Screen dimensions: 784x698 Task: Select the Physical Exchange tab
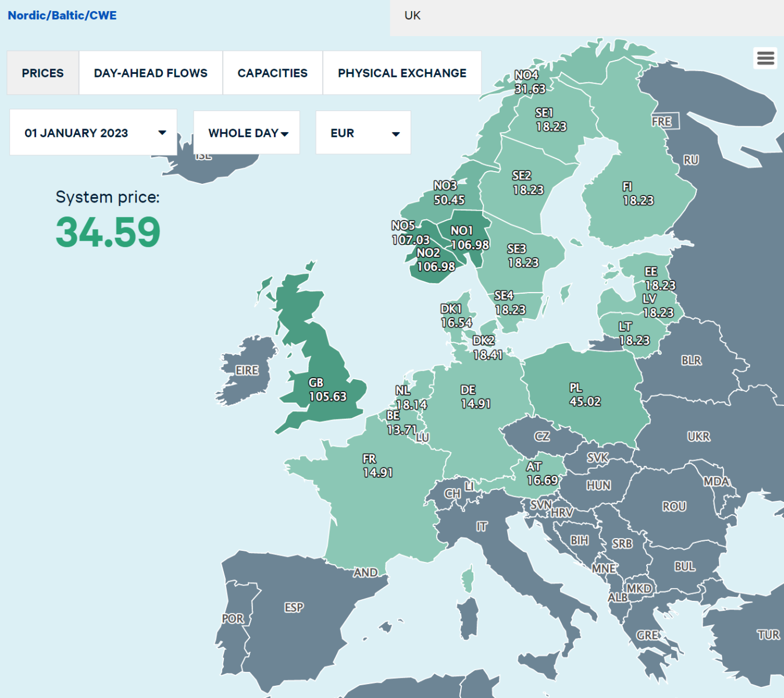[x=402, y=73]
